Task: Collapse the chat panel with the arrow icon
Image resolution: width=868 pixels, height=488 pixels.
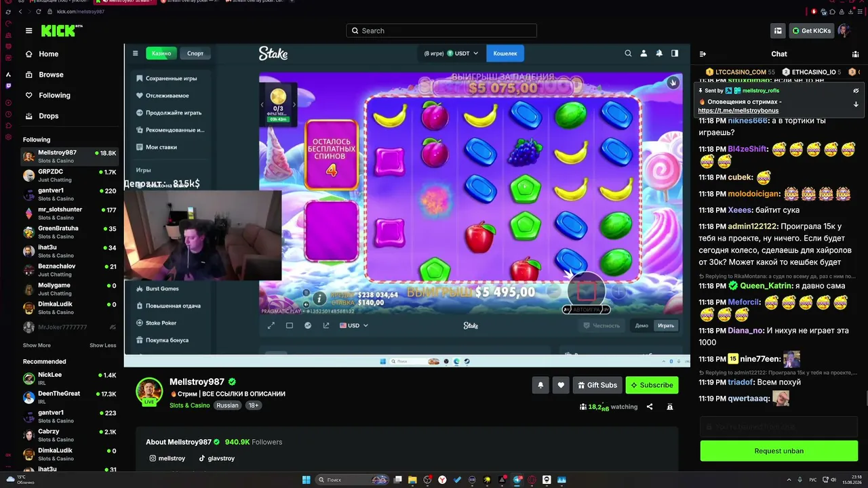Action: (703, 54)
